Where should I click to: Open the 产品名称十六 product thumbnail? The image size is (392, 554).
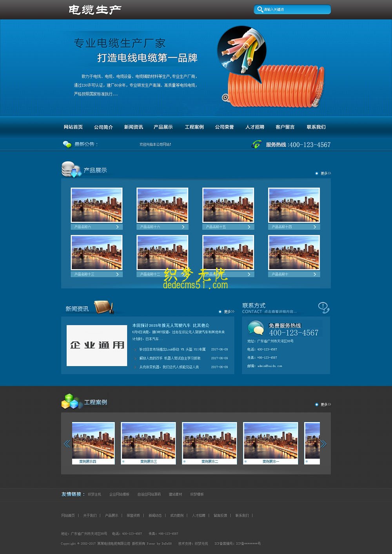[162, 205]
